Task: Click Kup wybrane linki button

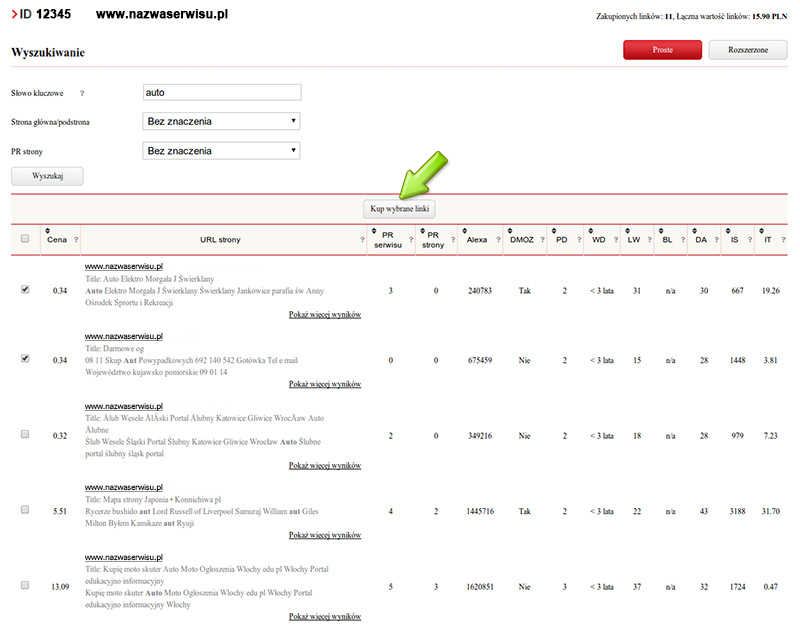Action: [399, 208]
